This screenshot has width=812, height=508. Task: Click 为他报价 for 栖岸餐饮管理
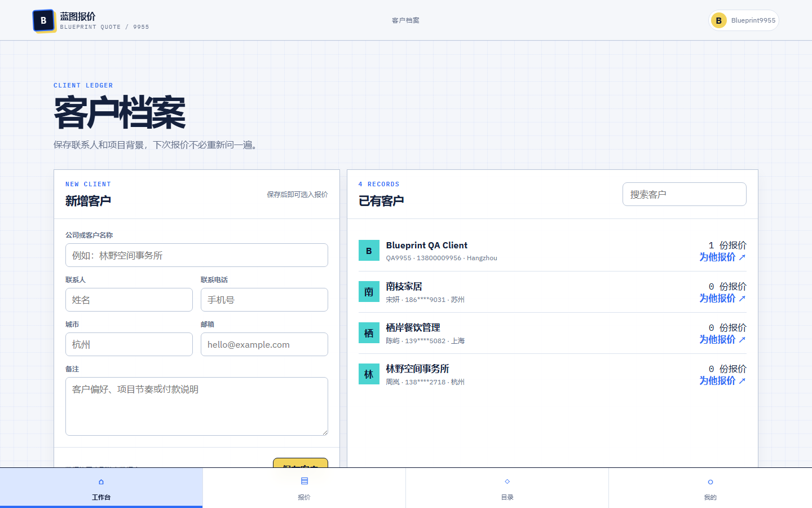[722, 339]
